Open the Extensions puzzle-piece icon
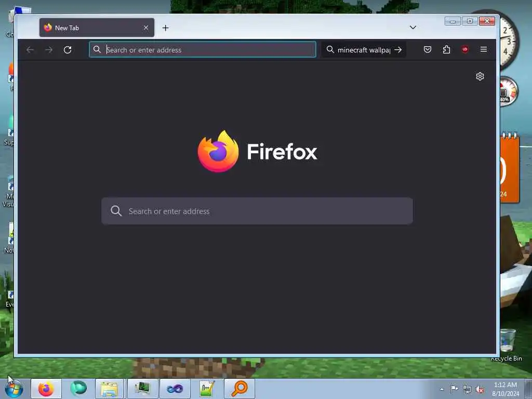The width and height of the screenshot is (532, 399). point(446,49)
